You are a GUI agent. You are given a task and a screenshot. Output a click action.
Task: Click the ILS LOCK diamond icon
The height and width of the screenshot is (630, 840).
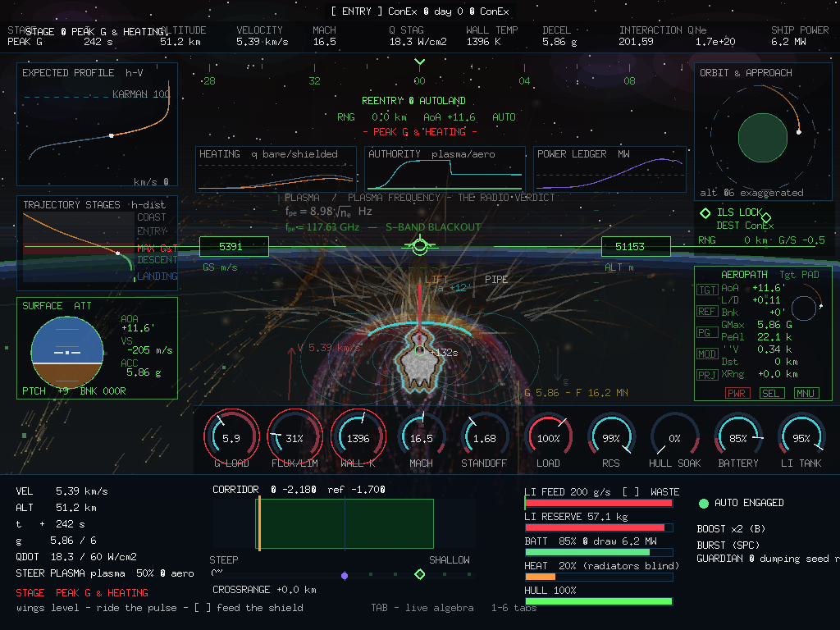tap(705, 212)
